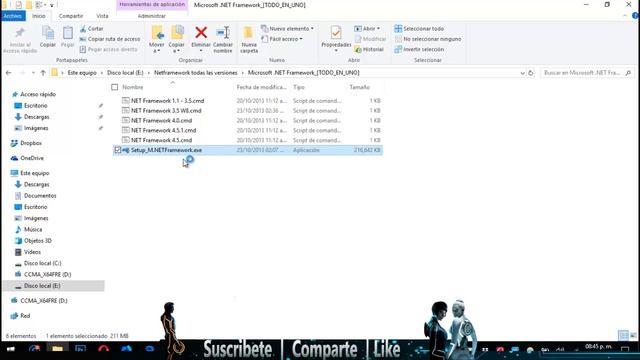The image size is (640, 360).
Task: Open Dropbox in the navigation pane
Action: 31,143
